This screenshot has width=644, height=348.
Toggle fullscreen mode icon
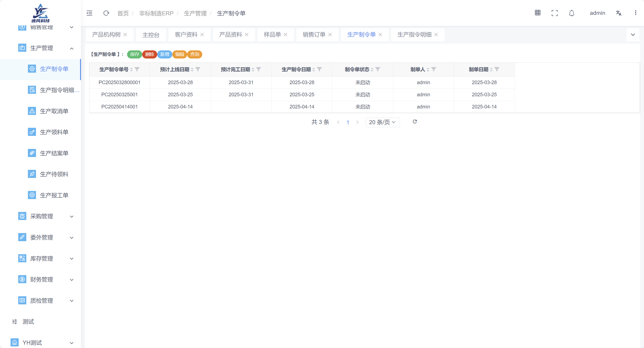pyautogui.click(x=554, y=13)
